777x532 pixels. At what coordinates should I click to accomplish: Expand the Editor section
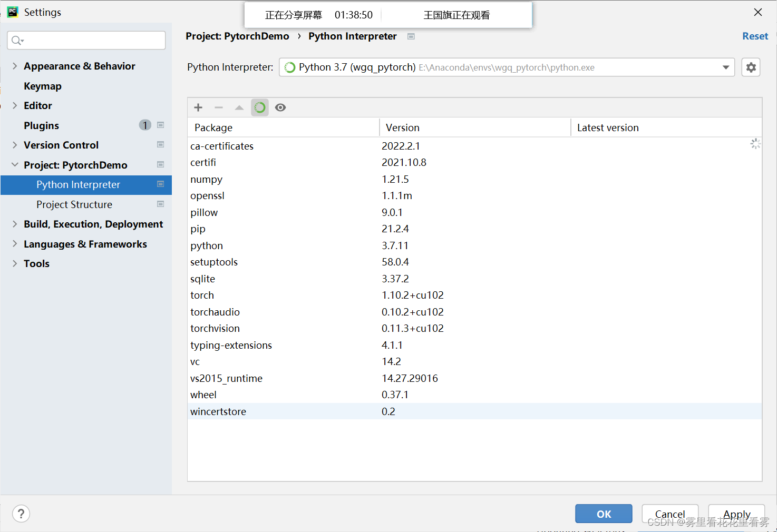(x=15, y=105)
